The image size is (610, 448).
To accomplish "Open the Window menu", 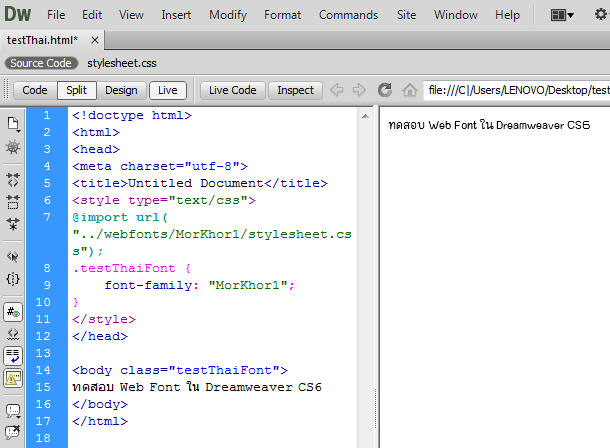I will tap(456, 15).
